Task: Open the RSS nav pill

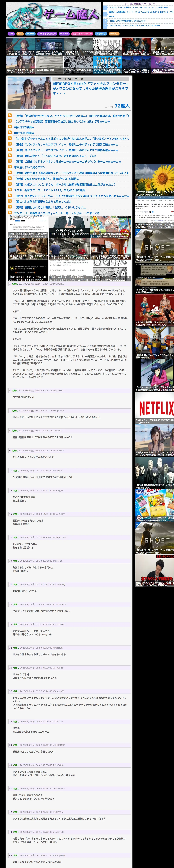Action: tap(20, 34)
